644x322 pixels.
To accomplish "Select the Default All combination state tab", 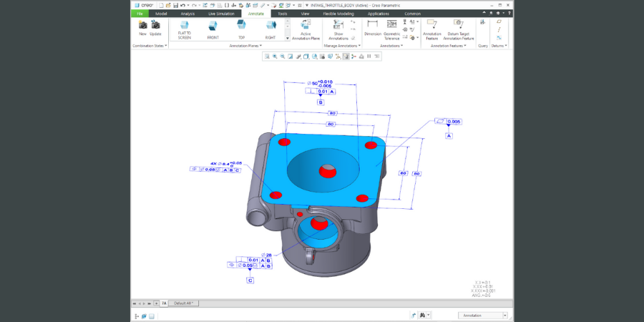I will 185,303.
